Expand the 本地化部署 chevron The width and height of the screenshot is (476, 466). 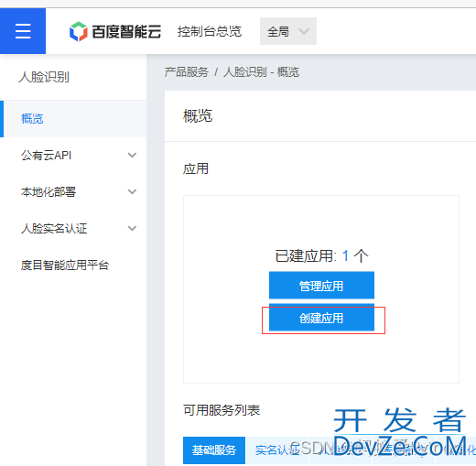point(132,191)
